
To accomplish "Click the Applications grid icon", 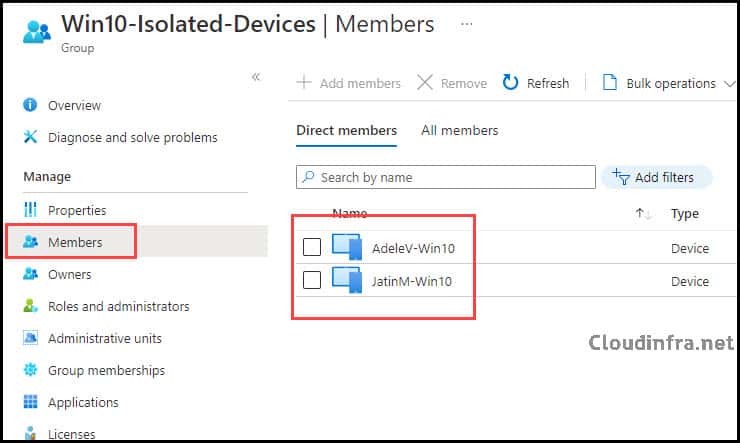I will point(31,402).
